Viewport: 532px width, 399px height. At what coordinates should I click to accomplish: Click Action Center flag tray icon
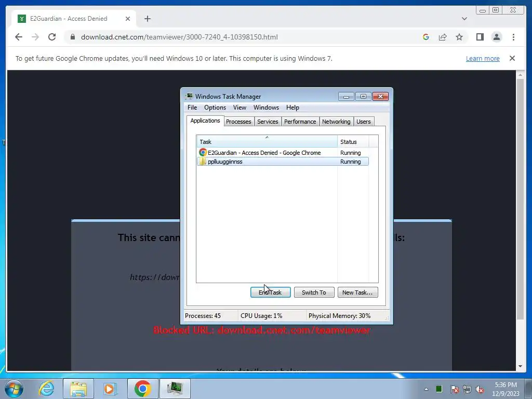[x=454, y=389]
